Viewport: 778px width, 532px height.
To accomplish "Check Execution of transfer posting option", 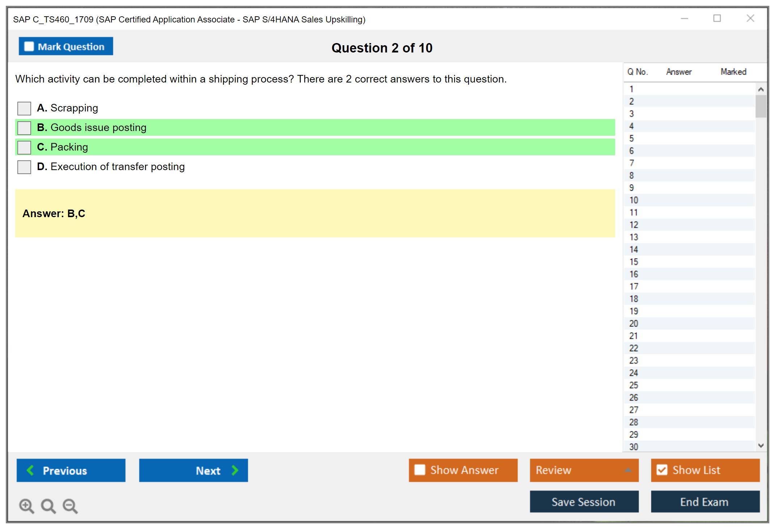I will click(x=24, y=167).
